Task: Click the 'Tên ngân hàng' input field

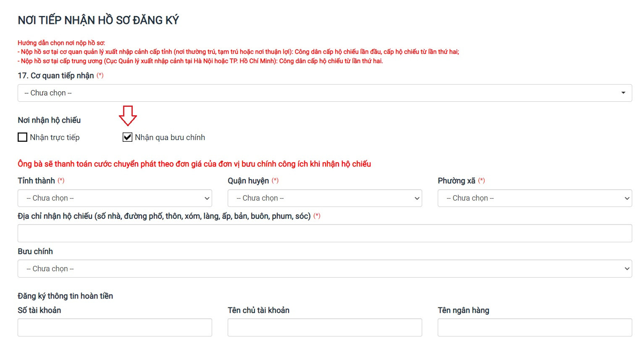Action: pyautogui.click(x=534, y=327)
